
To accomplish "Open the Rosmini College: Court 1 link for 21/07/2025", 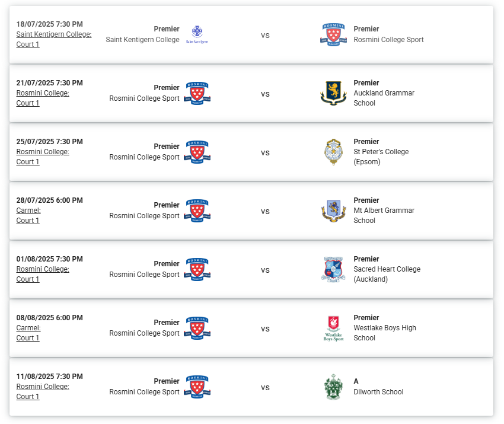I will click(43, 98).
